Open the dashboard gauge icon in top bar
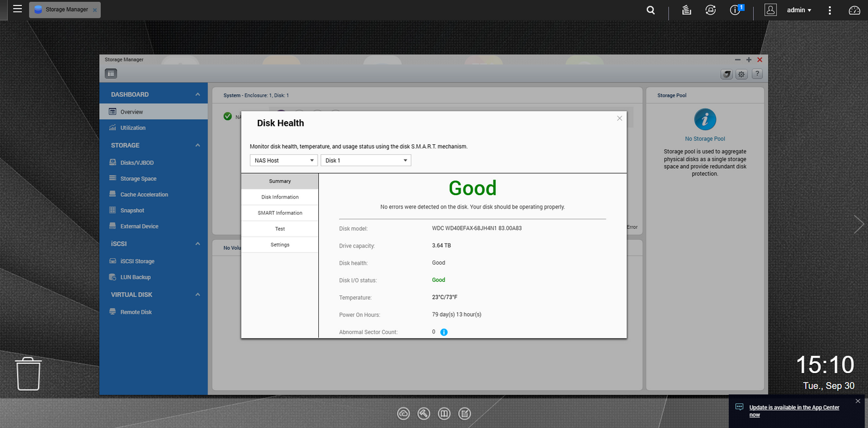 (855, 10)
